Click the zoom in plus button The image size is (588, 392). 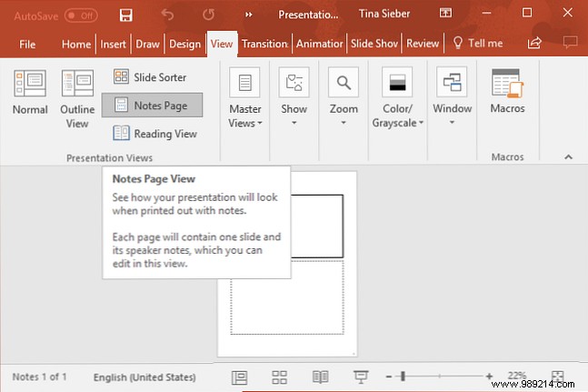(x=489, y=376)
